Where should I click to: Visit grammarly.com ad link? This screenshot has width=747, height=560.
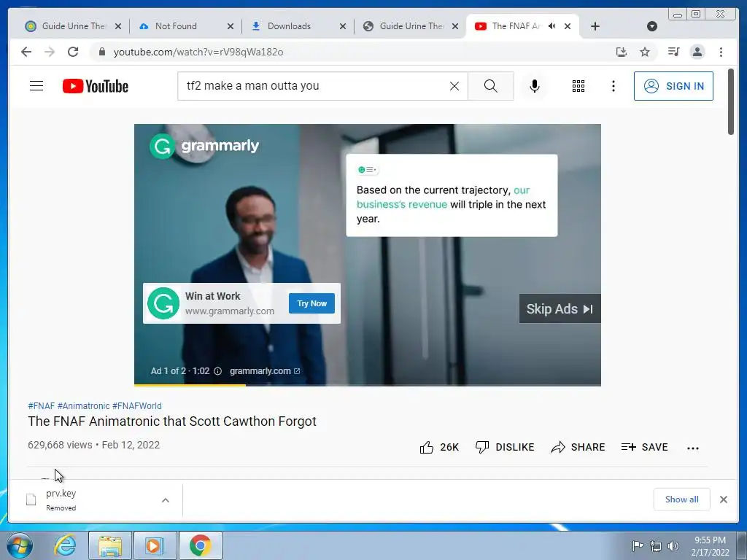(x=264, y=371)
